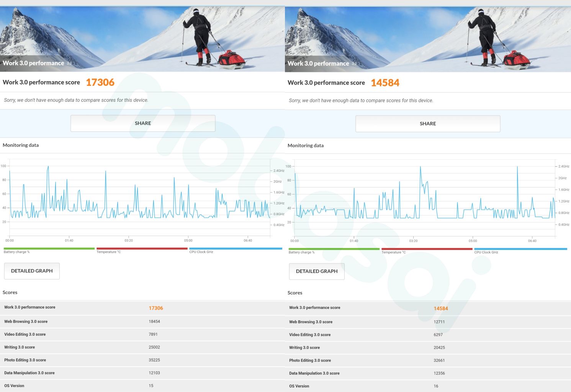This screenshot has width=571, height=392.
Task: Toggle red Temperature legend in left chart
Action: (142, 249)
